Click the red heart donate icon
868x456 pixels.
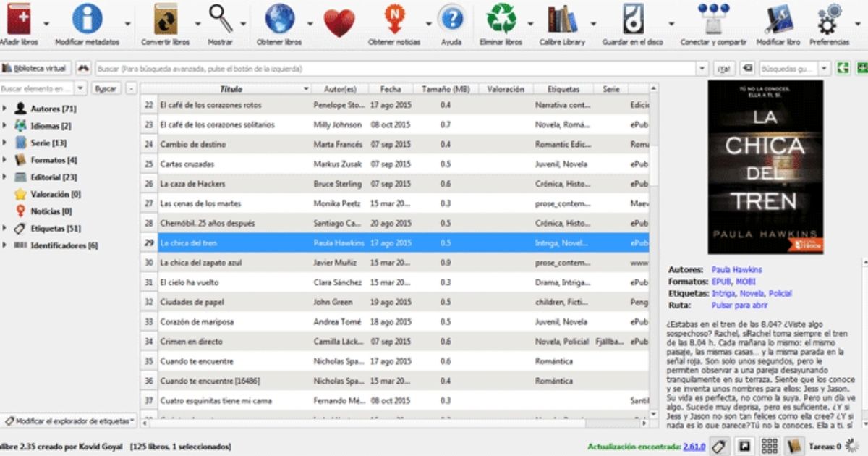tap(339, 23)
